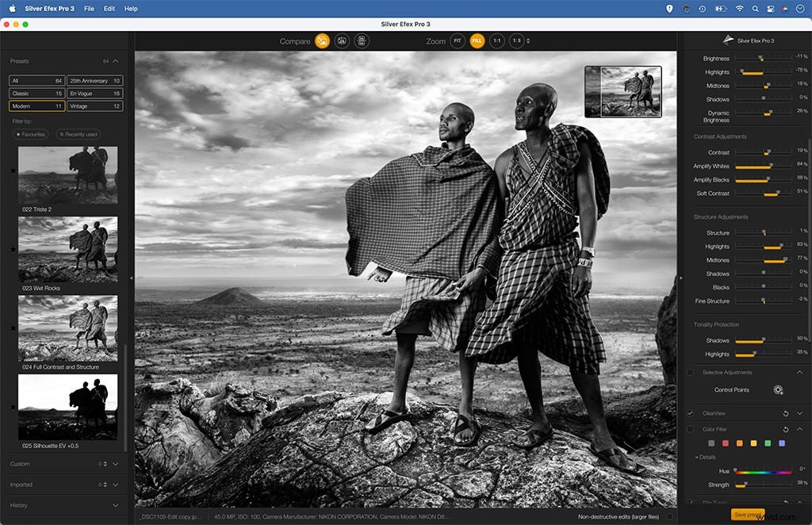
Task: Reset the Color Filter with its reset icon
Action: click(x=786, y=429)
